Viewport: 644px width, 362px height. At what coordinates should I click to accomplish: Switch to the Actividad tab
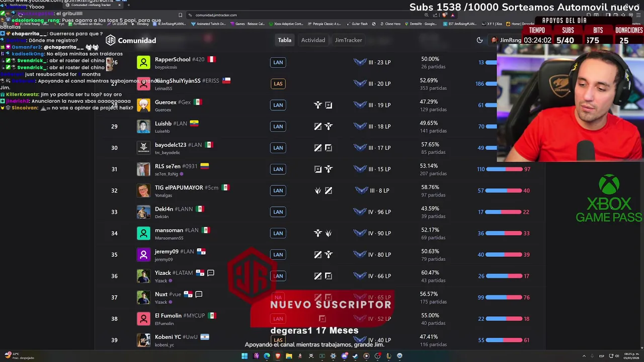pos(313,40)
